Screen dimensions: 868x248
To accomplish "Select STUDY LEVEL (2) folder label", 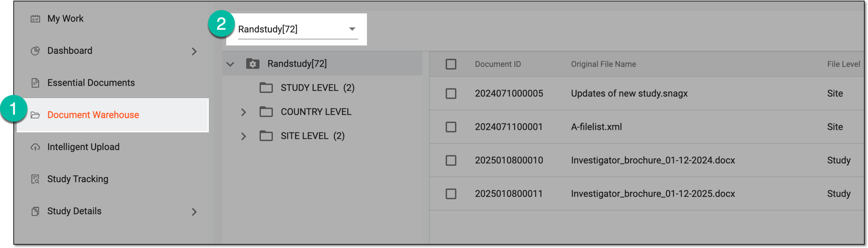I will click(x=317, y=88).
